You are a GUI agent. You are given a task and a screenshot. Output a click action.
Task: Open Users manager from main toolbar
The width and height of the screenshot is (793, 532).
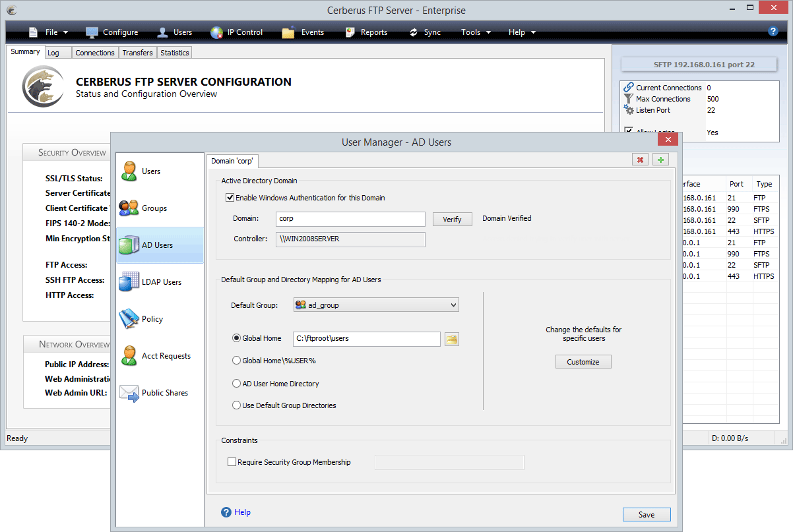(175, 32)
